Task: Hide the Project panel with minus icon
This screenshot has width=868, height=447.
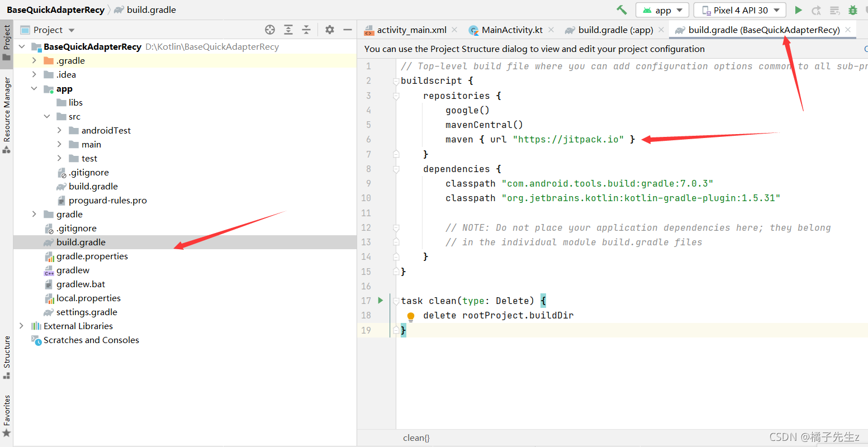Action: pos(348,30)
